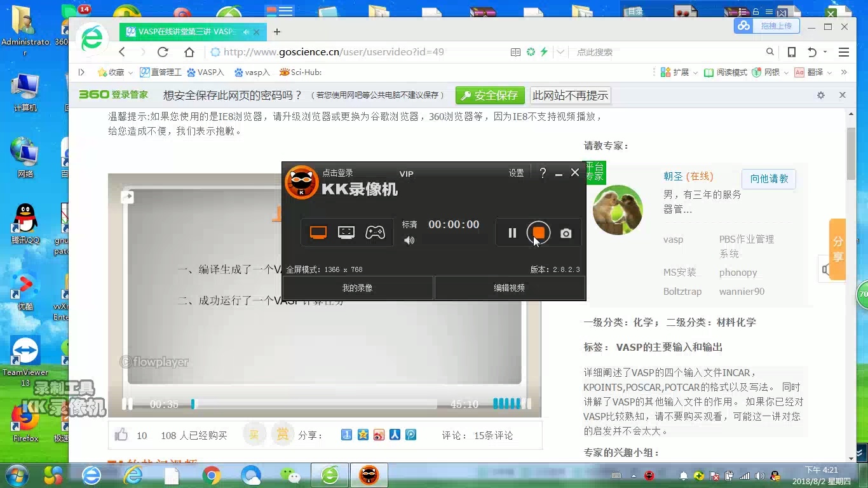The height and width of the screenshot is (488, 868).
Task: Pause the recording in KK录像机
Action: (512, 233)
